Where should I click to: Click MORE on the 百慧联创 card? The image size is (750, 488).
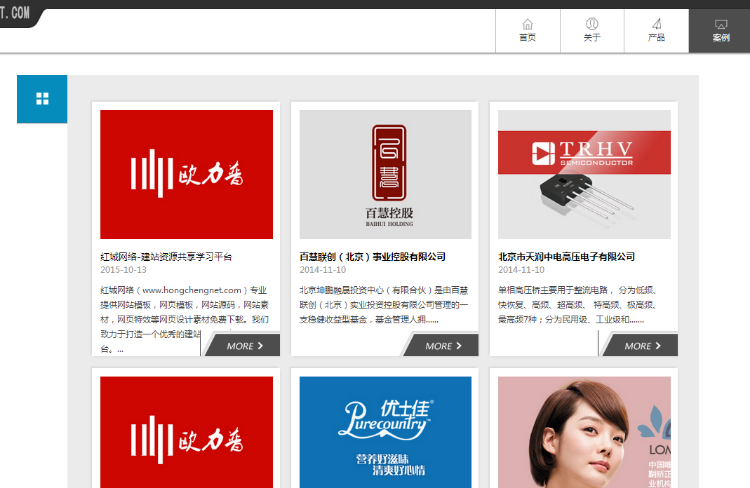click(x=441, y=345)
